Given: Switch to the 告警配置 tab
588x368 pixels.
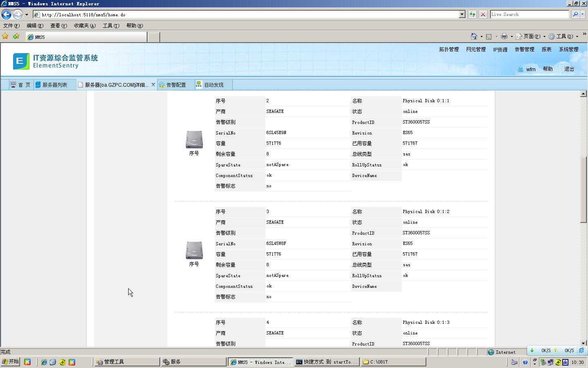Looking at the screenshot, I should (176, 85).
